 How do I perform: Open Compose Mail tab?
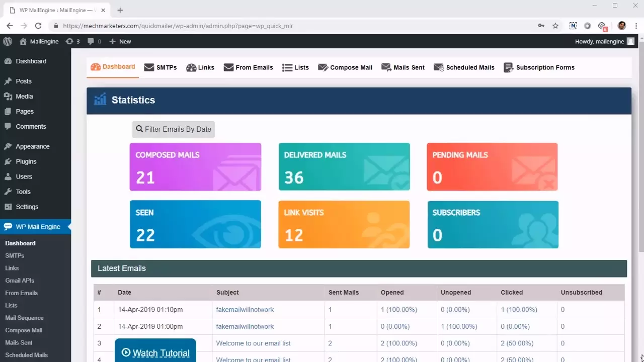coord(345,67)
